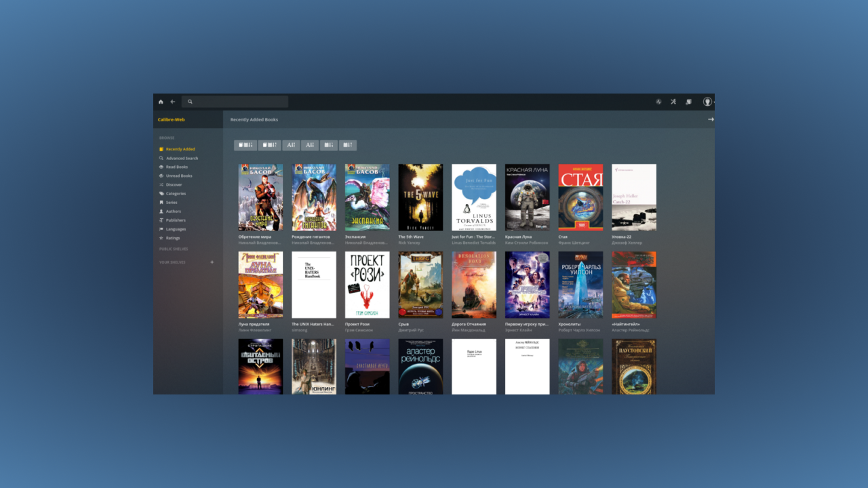The height and width of the screenshot is (488, 868).
Task: Click the stacked pages icon in top bar
Action: click(x=688, y=102)
